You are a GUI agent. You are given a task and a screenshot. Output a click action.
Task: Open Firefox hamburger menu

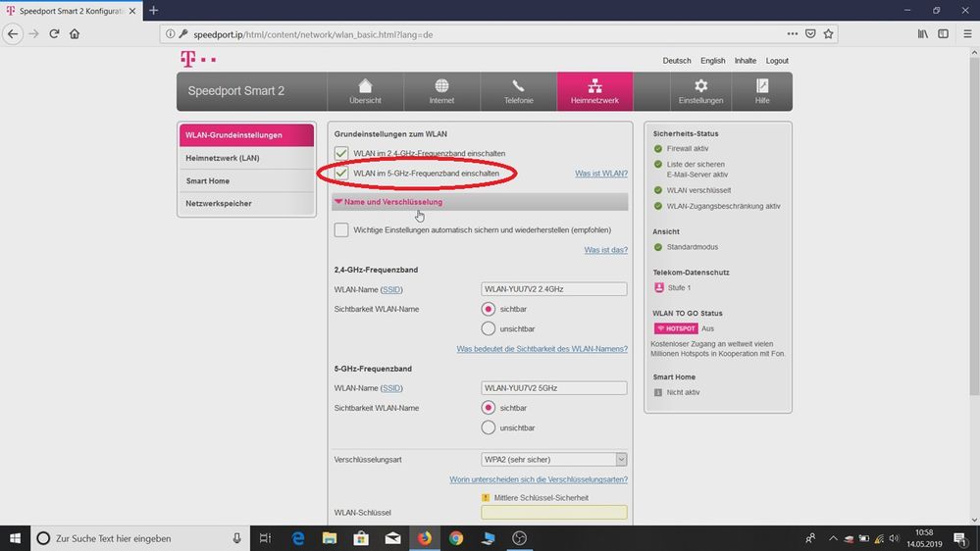[x=967, y=33]
